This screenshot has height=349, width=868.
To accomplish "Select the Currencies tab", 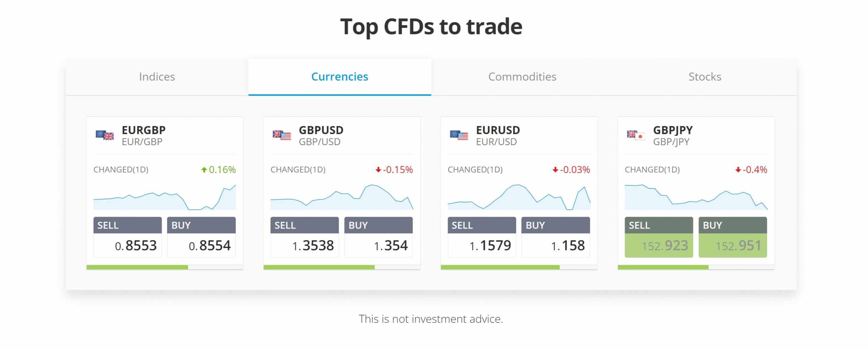I will (340, 77).
